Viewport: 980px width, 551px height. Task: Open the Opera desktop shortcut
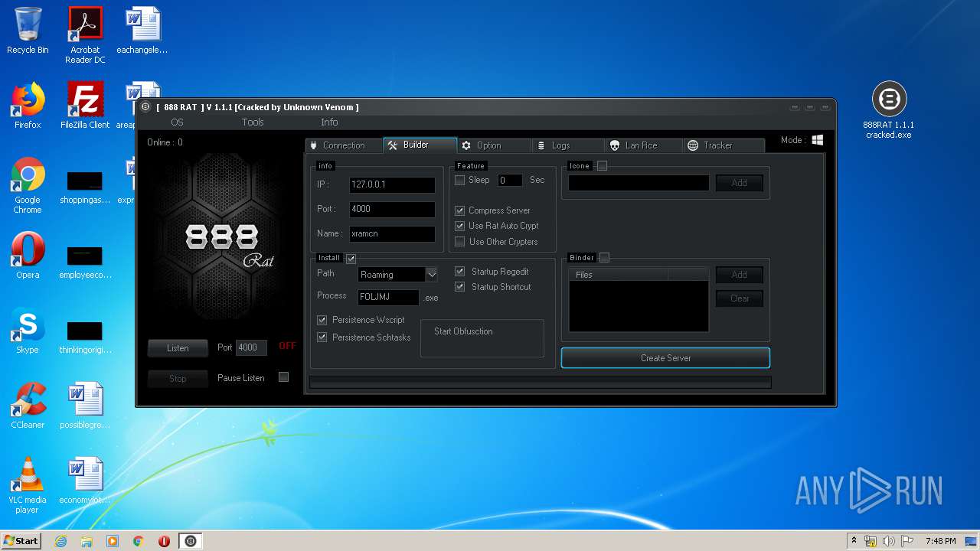coord(28,256)
